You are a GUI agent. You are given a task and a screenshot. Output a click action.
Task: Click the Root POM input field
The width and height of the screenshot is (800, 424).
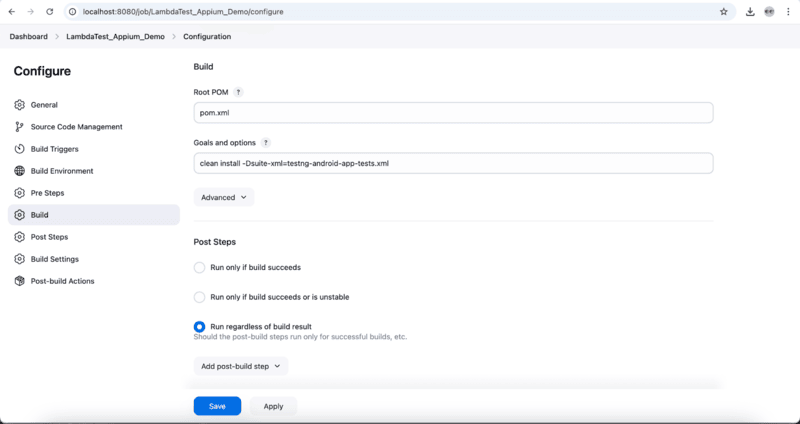[x=453, y=113]
